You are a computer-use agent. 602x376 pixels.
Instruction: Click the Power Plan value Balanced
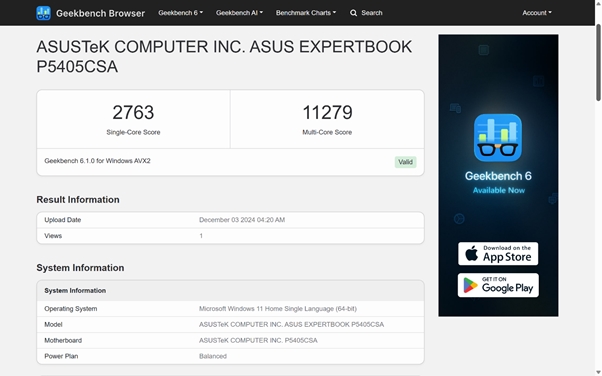pyautogui.click(x=213, y=356)
